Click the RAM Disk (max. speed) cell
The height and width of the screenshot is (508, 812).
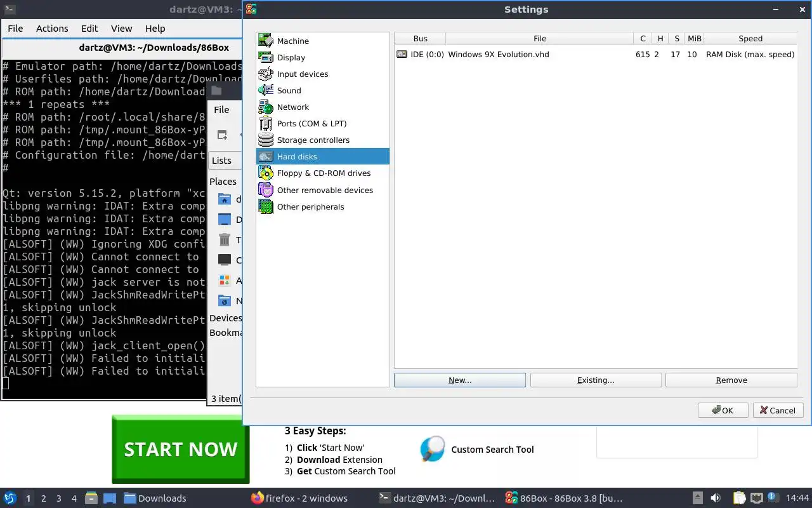click(750, 55)
